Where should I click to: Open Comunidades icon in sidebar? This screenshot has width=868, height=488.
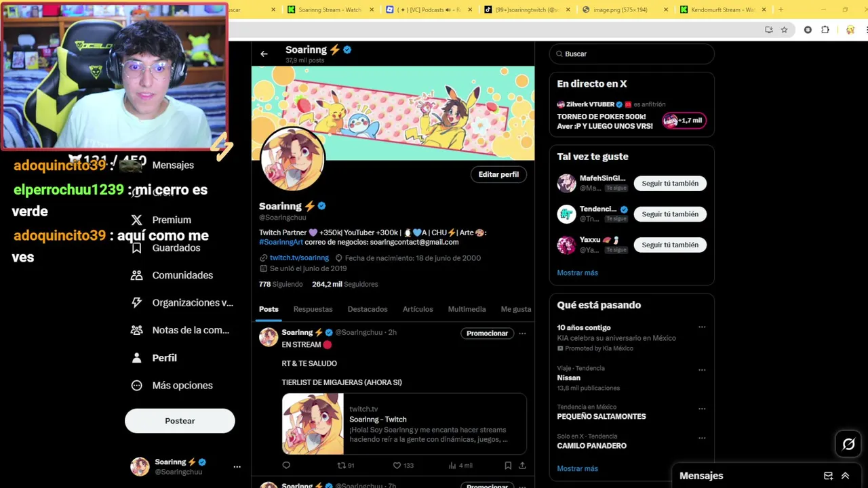[137, 275]
